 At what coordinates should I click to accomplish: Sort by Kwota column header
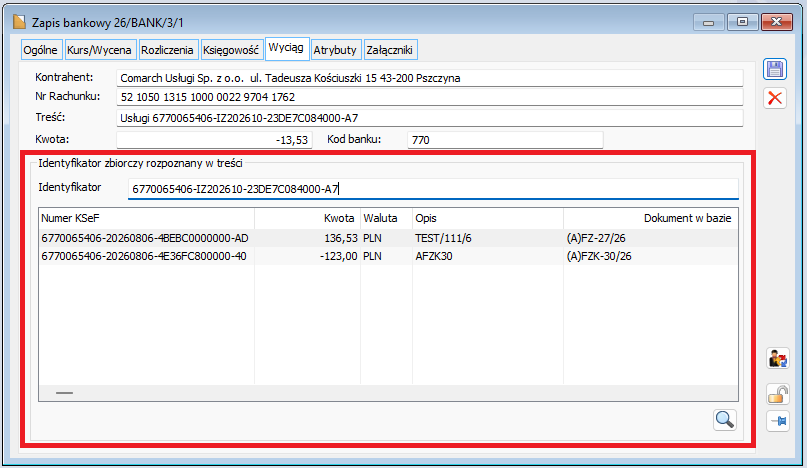[x=307, y=218]
